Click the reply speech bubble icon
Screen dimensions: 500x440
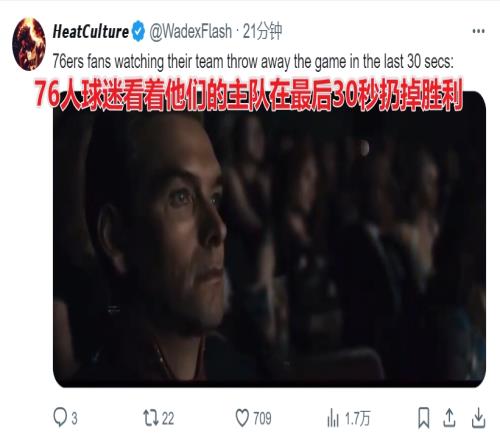click(x=60, y=417)
